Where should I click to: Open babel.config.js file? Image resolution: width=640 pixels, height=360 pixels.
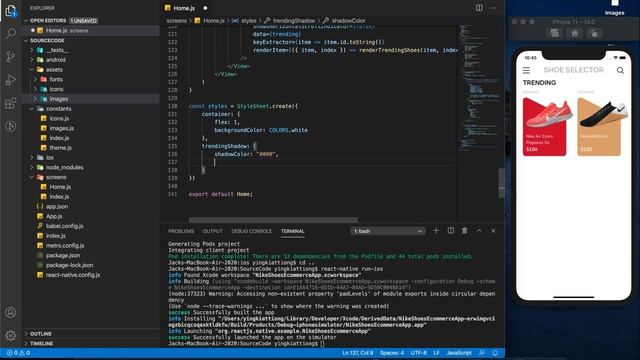(64, 226)
